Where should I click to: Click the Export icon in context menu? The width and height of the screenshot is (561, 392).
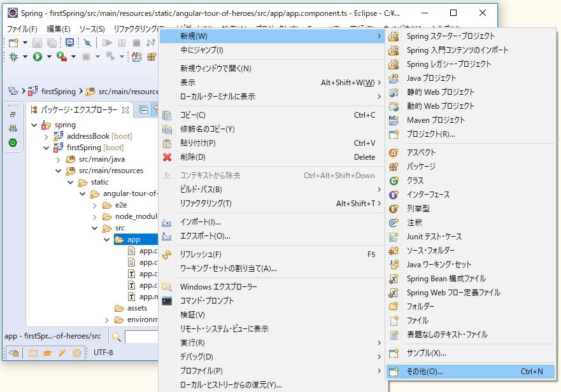point(167,236)
